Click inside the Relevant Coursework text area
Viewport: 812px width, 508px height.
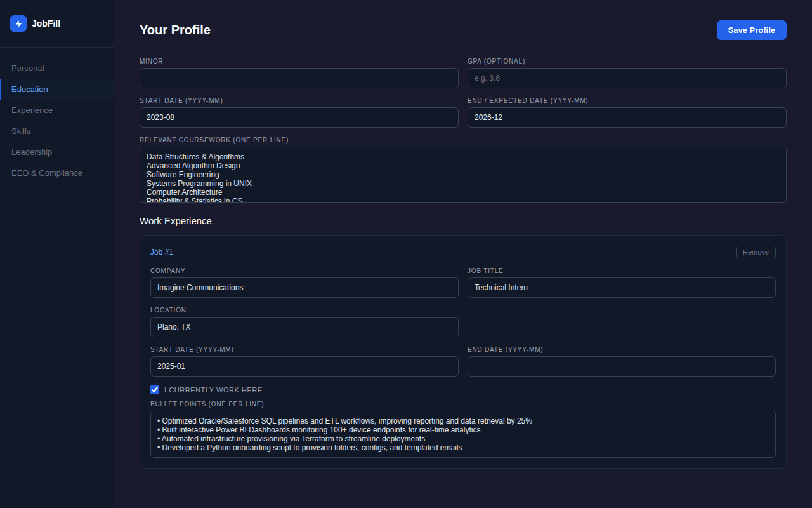point(462,174)
